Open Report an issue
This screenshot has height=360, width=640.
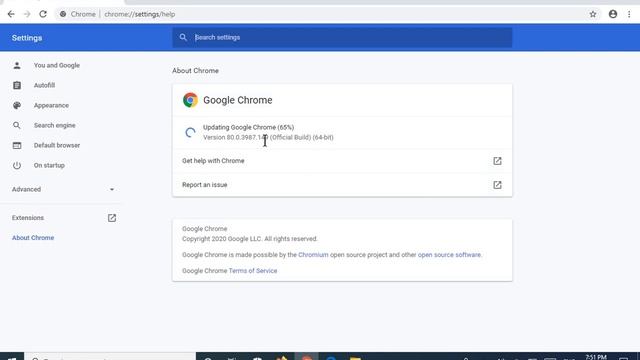pos(342,185)
